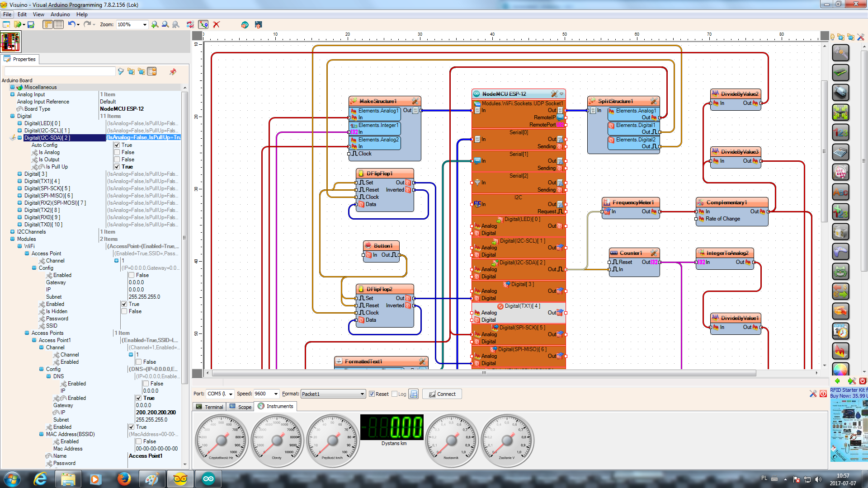Open the calculator math palette category

click(840, 152)
